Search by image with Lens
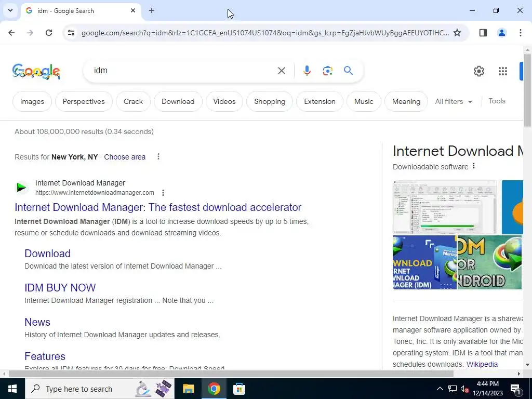Screen dimensions: 532x399 327,71
